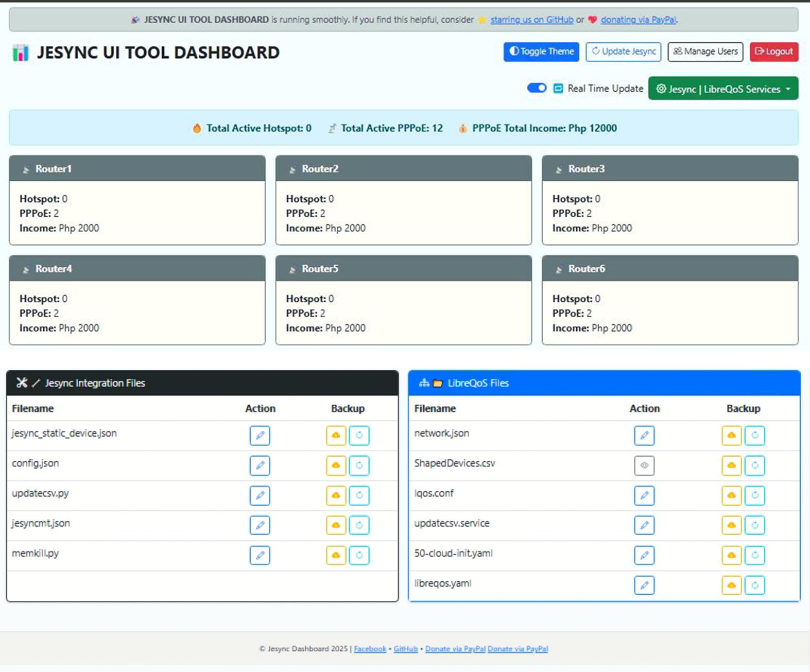The height and width of the screenshot is (672, 810).
Task: Restore jesync_static_device.json with the refresh icon
Action: [x=359, y=436]
